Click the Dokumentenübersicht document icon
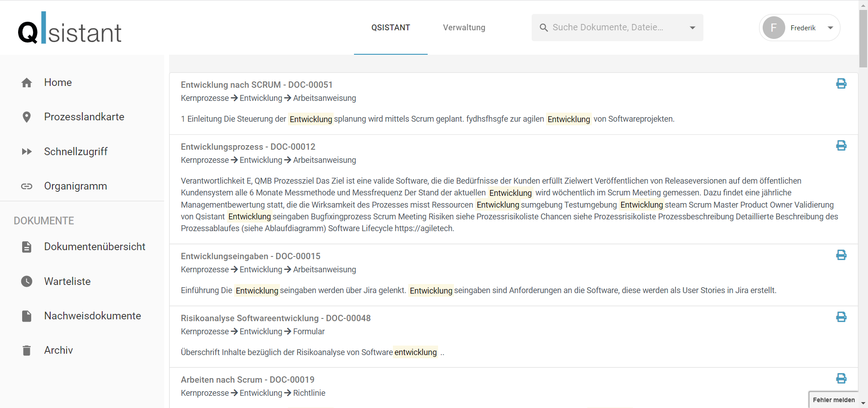 27,247
